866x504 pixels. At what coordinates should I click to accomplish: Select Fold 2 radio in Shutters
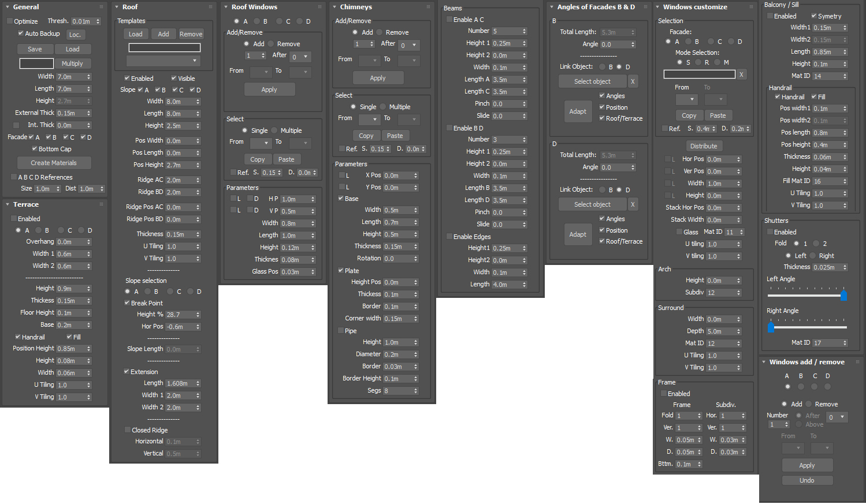(816, 244)
